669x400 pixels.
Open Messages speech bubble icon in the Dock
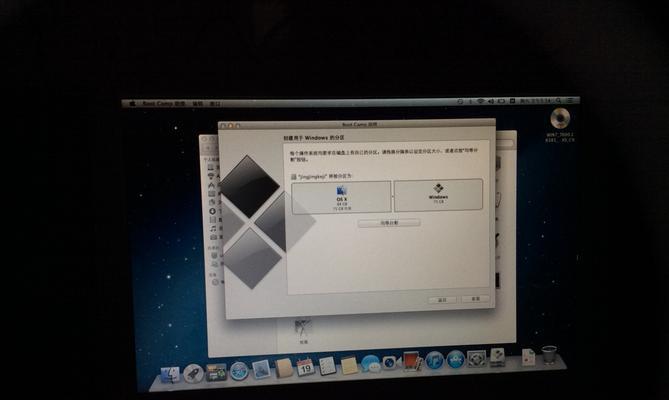click(x=370, y=363)
